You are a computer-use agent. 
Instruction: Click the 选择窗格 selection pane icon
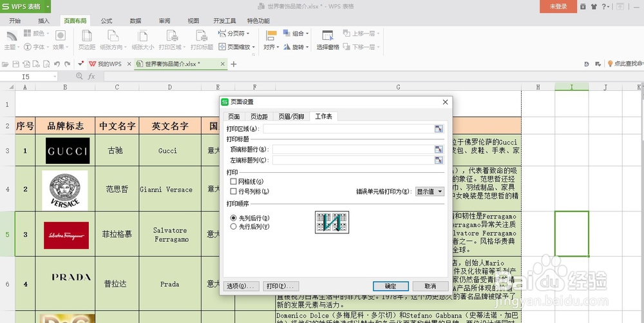(x=328, y=35)
